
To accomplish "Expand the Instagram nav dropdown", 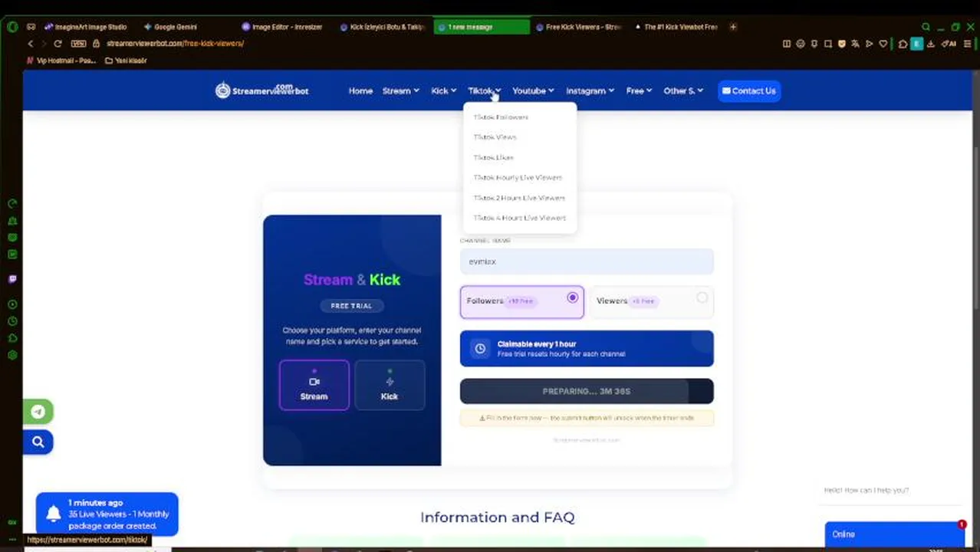I will 590,90.
